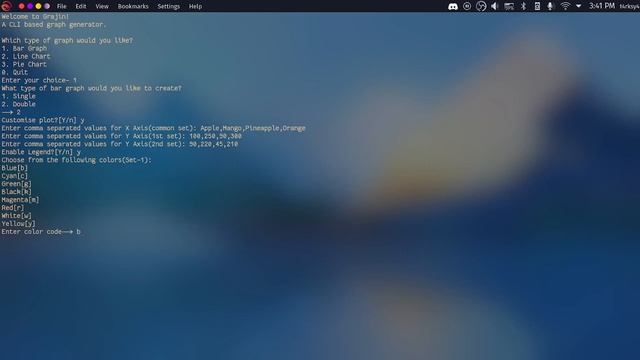Open the Edit menu
The image size is (640, 360).
coord(81,7)
